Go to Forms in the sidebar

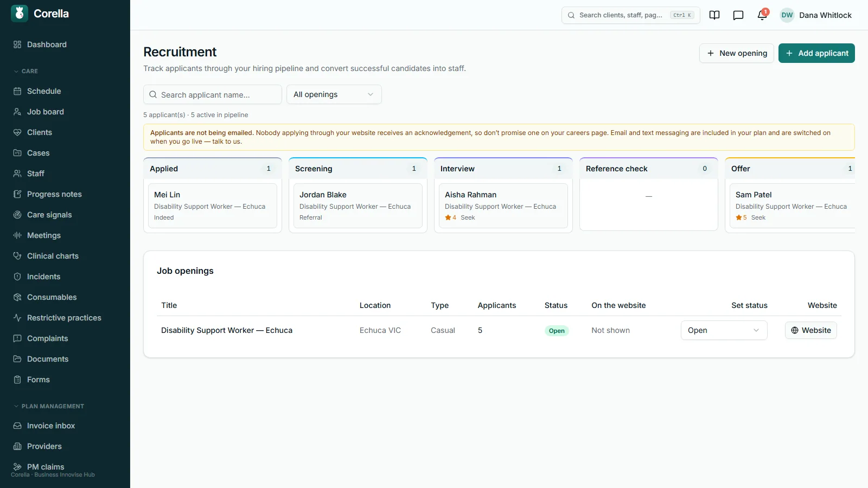coord(65,380)
